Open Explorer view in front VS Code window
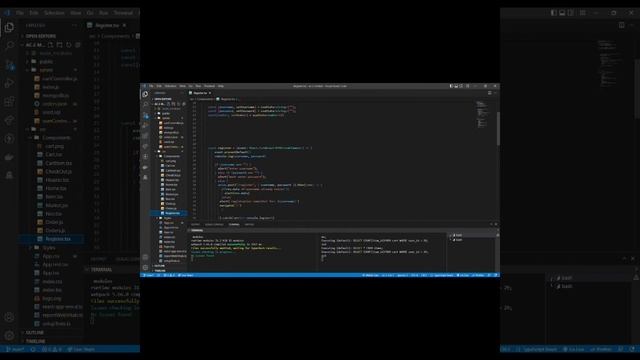The image size is (640, 360). pyautogui.click(x=145, y=94)
